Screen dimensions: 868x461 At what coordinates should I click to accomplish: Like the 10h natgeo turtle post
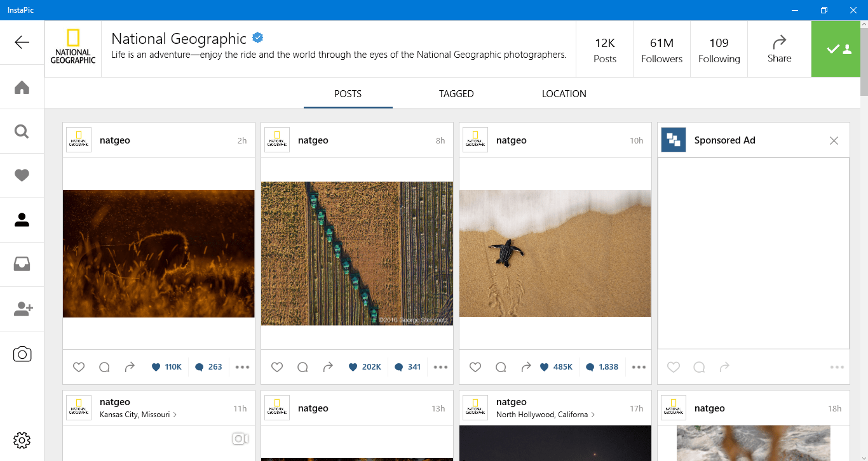click(x=475, y=367)
